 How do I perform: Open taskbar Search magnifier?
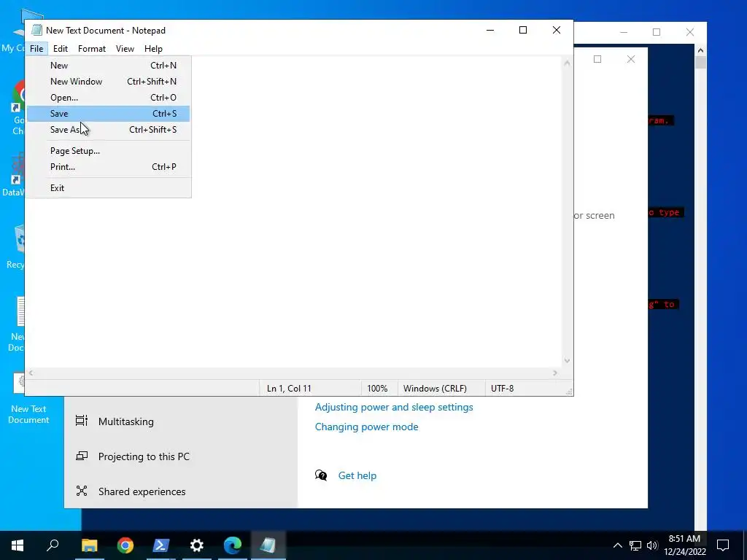click(x=53, y=545)
